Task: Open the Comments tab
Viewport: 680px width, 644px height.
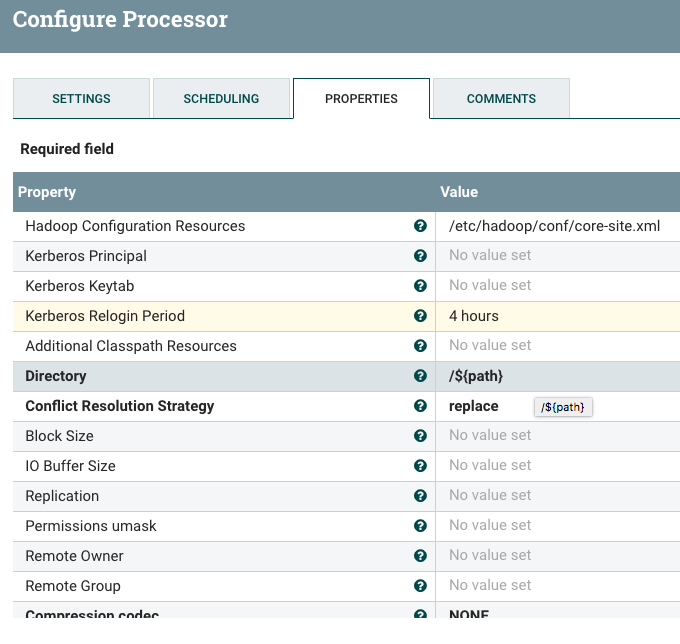Action: (501, 99)
